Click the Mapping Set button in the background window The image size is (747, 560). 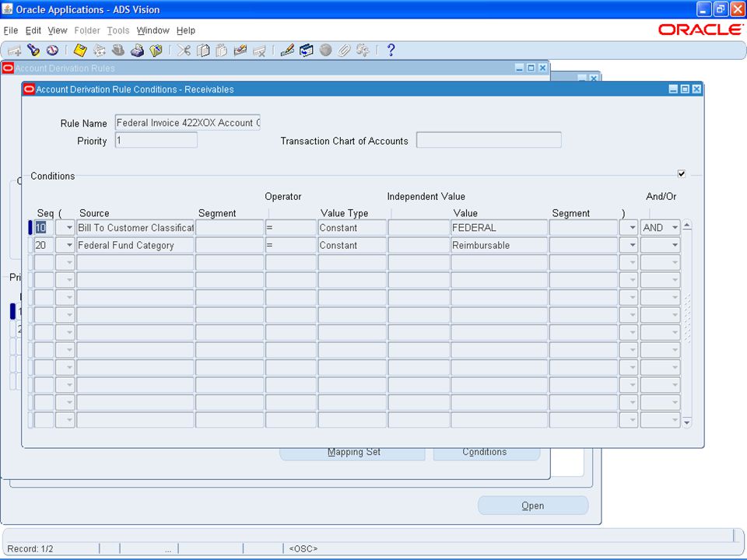(352, 453)
